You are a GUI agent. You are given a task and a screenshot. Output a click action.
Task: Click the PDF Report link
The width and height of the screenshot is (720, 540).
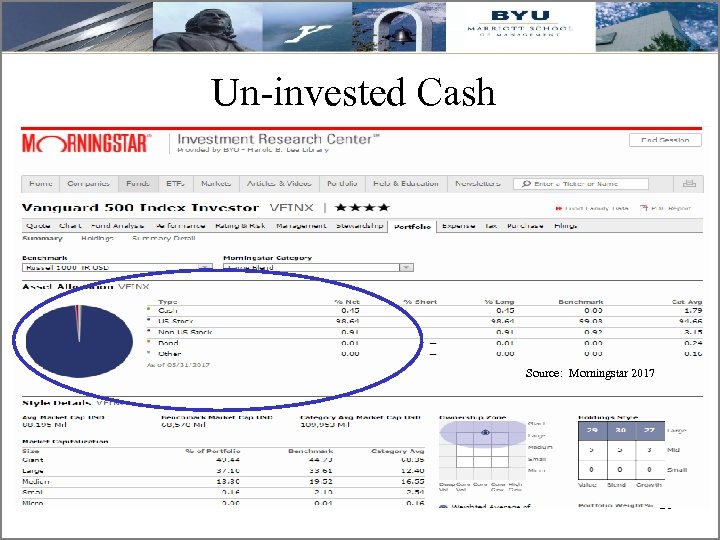coord(670,208)
